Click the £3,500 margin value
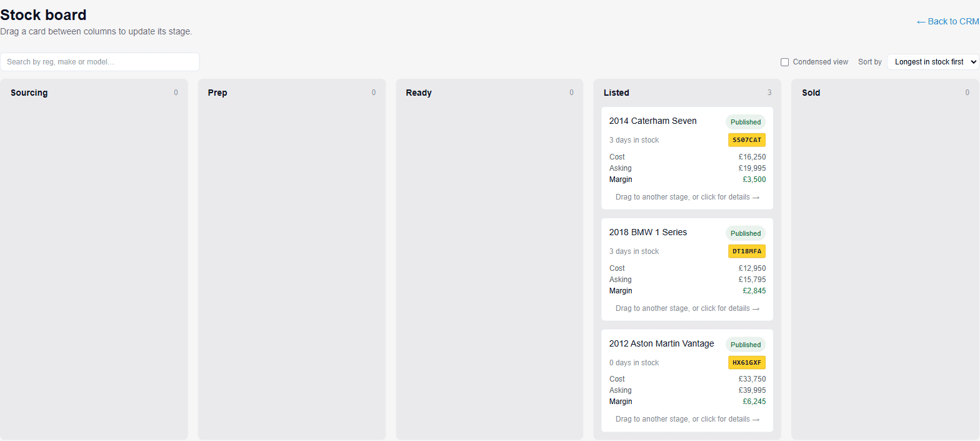The height and width of the screenshot is (441, 980). pyautogui.click(x=754, y=180)
